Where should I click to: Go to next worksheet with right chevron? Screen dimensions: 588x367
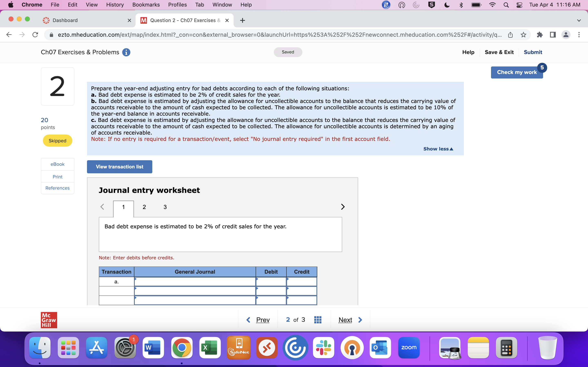click(343, 207)
